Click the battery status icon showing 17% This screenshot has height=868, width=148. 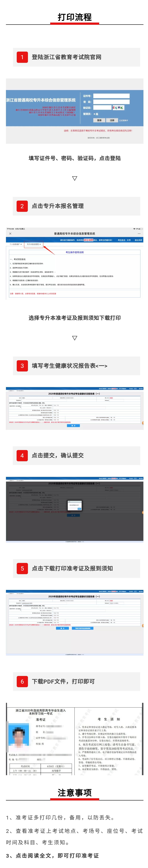(141, 229)
